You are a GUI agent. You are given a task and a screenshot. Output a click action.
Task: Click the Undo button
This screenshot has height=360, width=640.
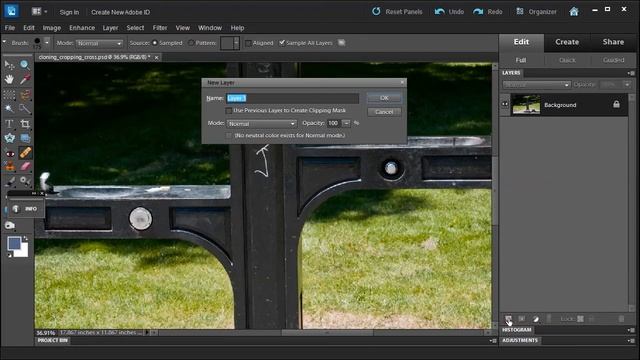click(449, 12)
